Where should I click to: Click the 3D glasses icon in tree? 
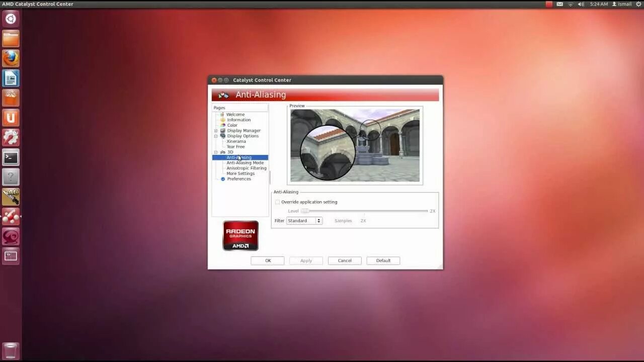[223, 152]
